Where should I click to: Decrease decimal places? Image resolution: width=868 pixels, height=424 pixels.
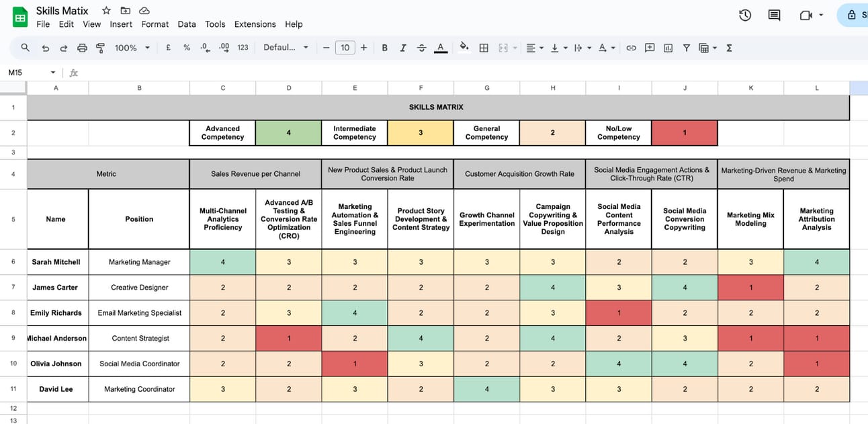tap(205, 48)
